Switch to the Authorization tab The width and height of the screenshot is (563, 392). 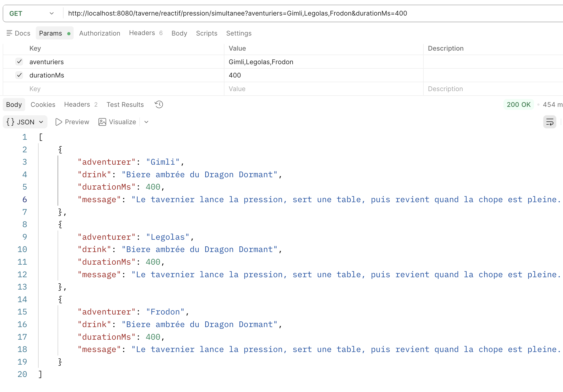coord(100,33)
